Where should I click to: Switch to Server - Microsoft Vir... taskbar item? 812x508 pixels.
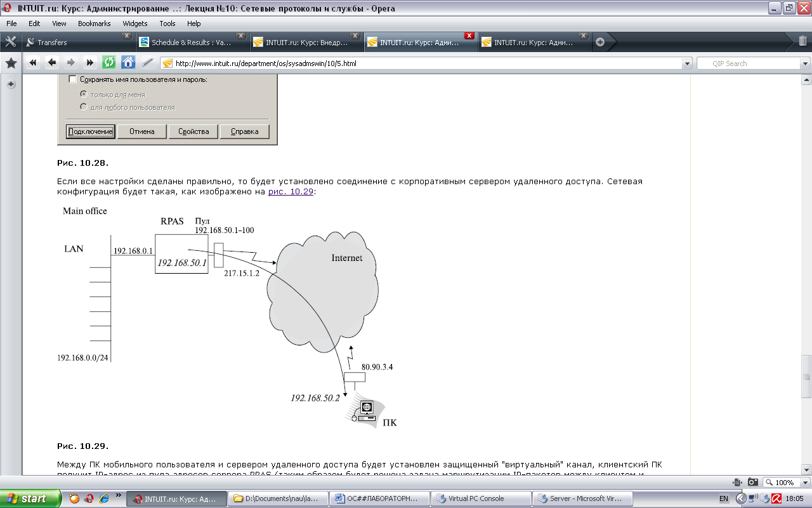tap(582, 498)
